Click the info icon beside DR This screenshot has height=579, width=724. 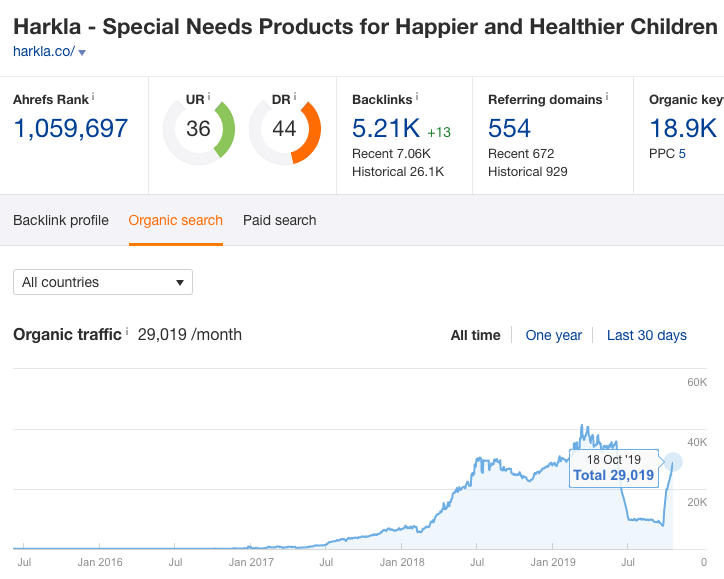click(x=295, y=96)
